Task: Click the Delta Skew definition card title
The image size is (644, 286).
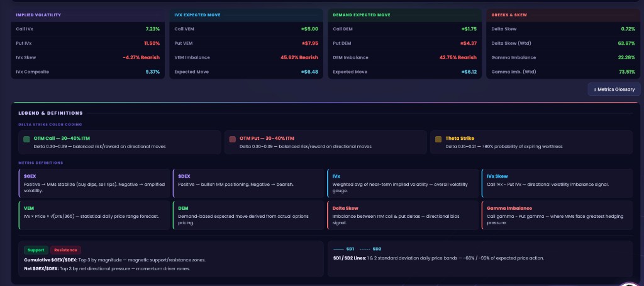Action: click(x=345, y=209)
